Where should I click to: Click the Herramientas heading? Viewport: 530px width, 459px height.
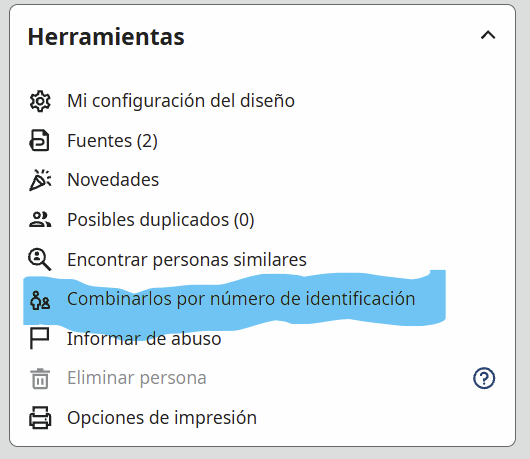click(x=106, y=37)
